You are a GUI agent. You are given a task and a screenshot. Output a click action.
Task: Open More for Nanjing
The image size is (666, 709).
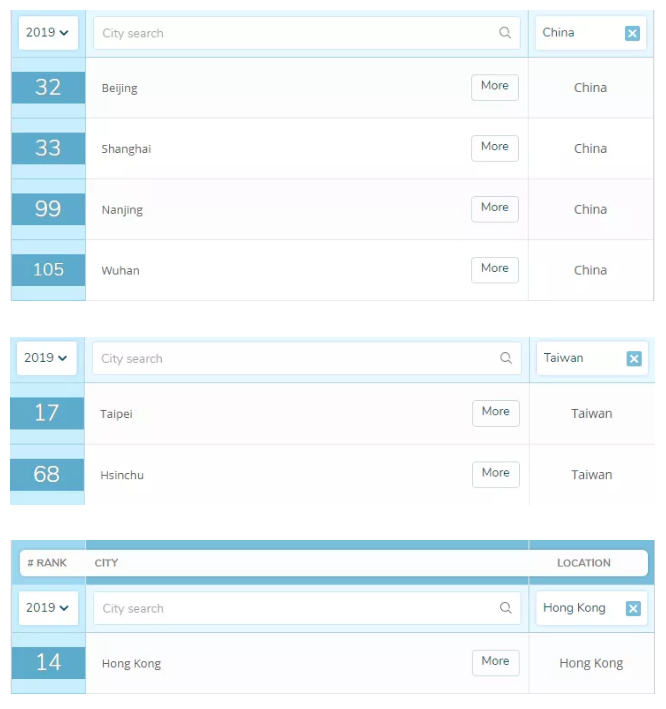495,209
